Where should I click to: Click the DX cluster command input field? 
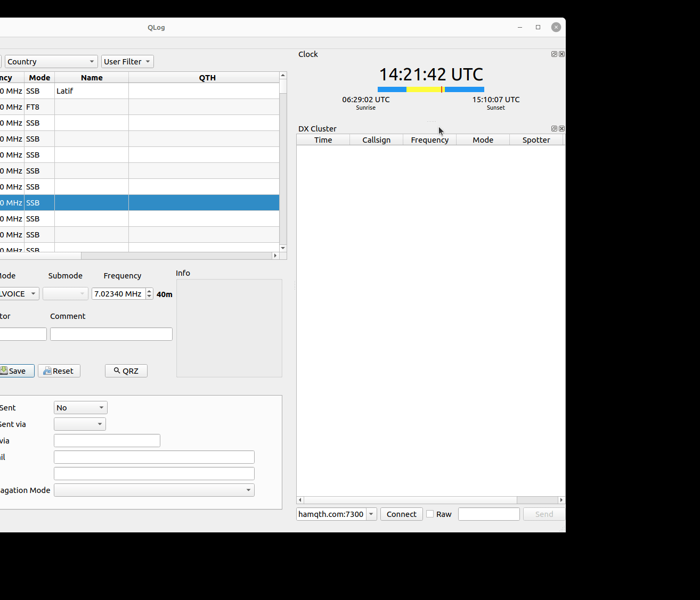pos(489,514)
